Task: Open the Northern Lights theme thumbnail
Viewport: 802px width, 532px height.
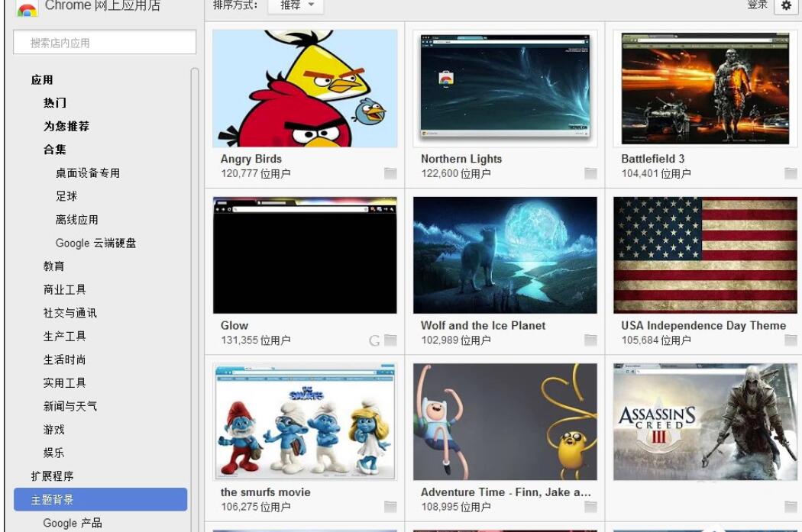Action: tap(505, 89)
